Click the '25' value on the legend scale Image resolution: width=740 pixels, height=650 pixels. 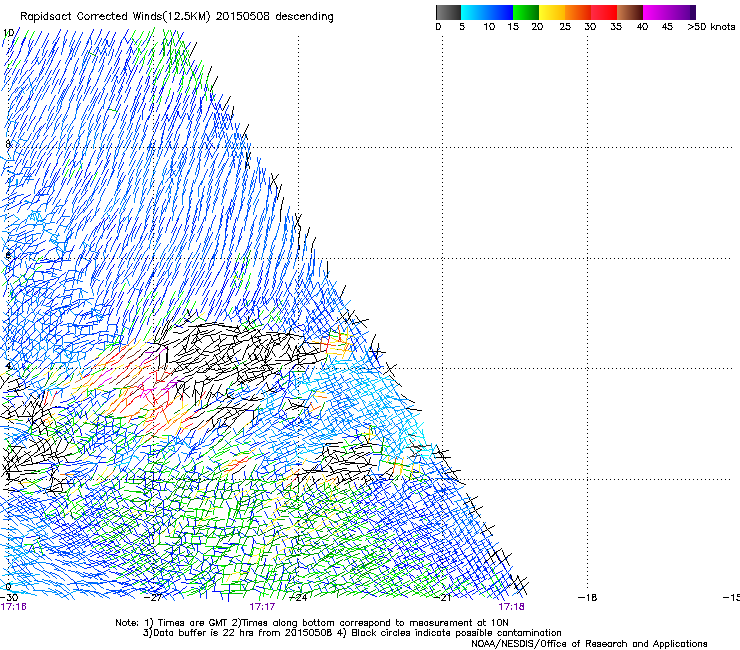(565, 27)
